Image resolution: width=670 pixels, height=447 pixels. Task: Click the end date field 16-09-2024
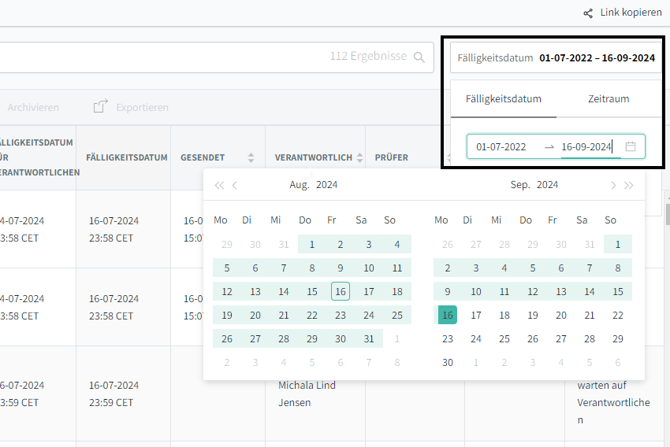586,147
